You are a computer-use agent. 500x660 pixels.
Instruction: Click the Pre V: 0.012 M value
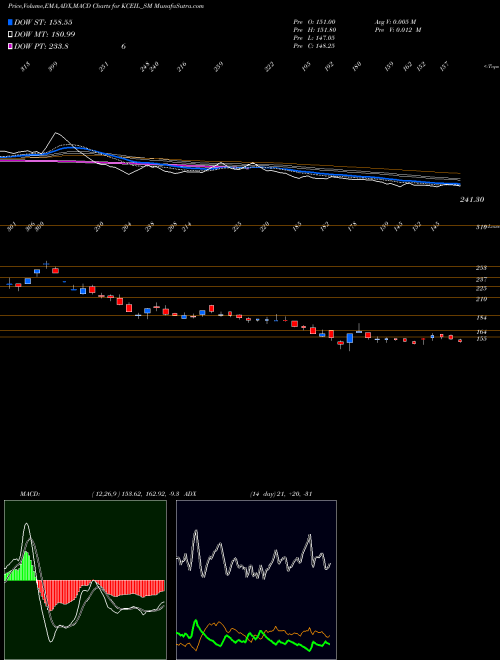tap(397, 30)
